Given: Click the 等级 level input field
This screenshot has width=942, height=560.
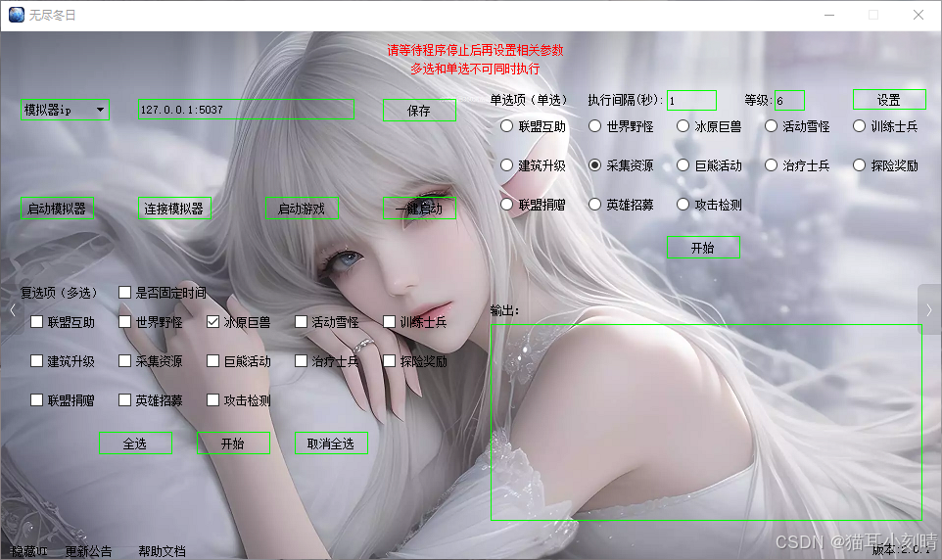Looking at the screenshot, I should tap(789, 100).
